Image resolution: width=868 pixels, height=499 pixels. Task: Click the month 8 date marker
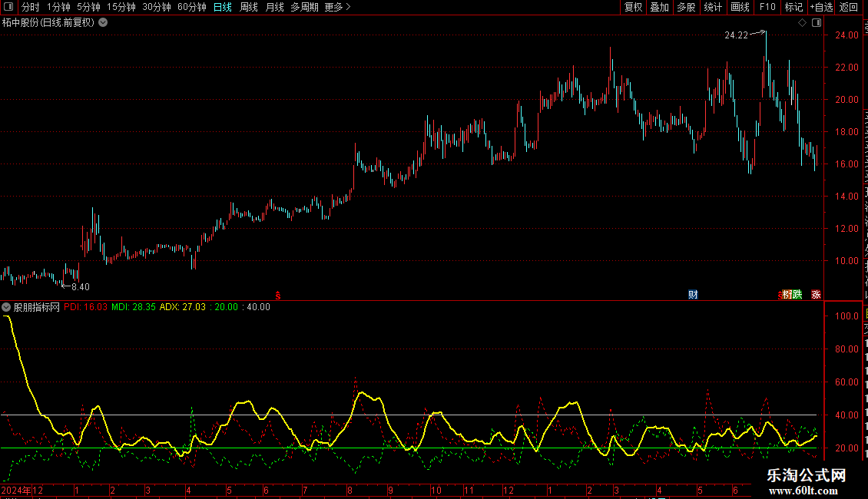[350, 490]
